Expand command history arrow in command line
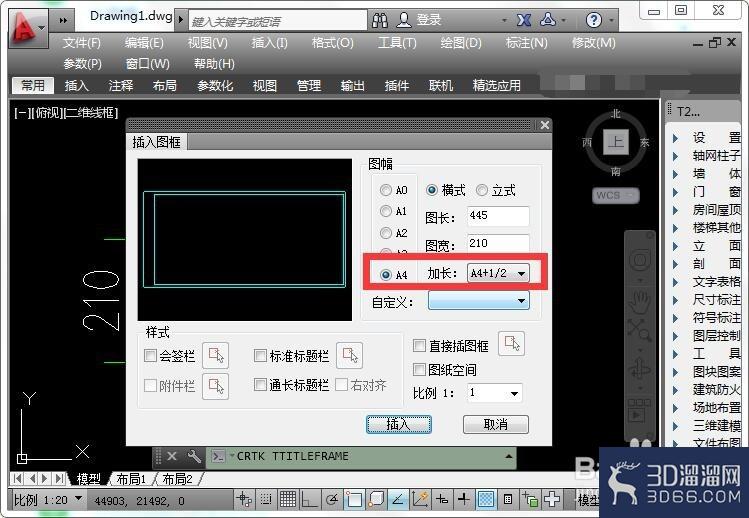The width and height of the screenshot is (749, 518). 509,456
